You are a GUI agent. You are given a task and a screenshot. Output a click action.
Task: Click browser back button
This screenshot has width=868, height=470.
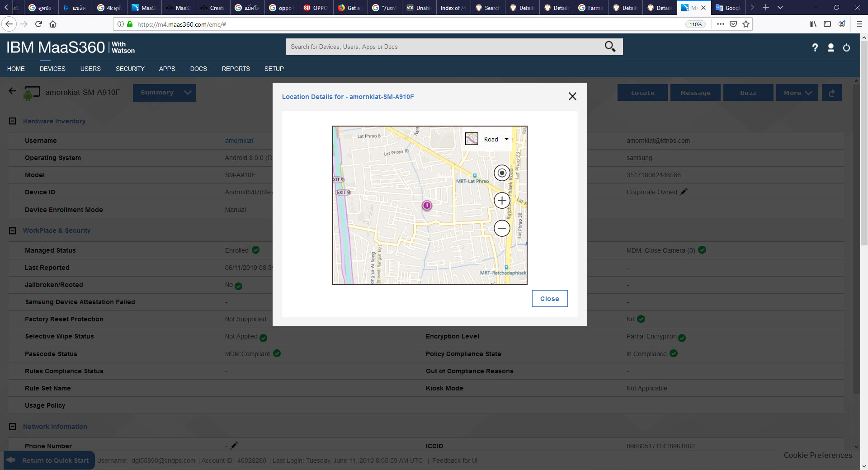point(9,24)
